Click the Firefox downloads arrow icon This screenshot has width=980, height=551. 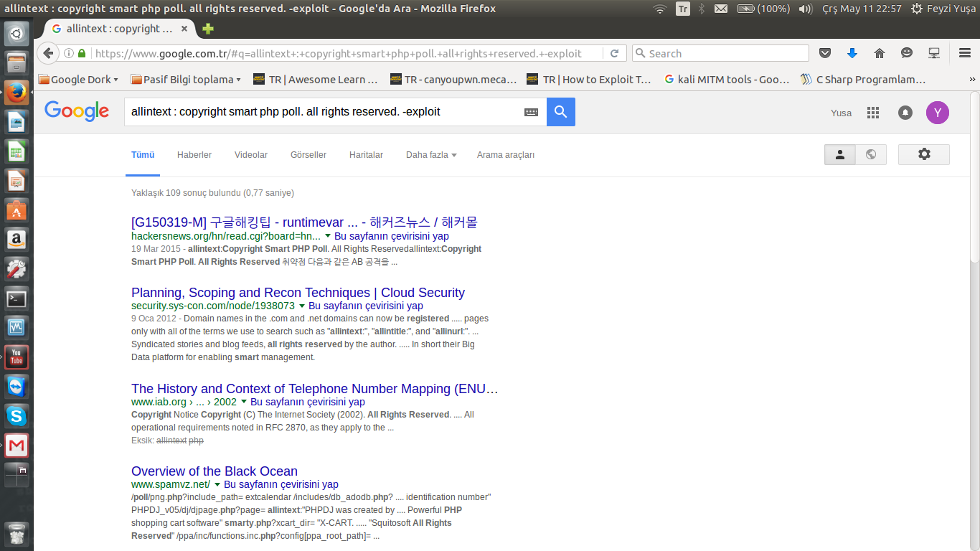[x=852, y=53]
